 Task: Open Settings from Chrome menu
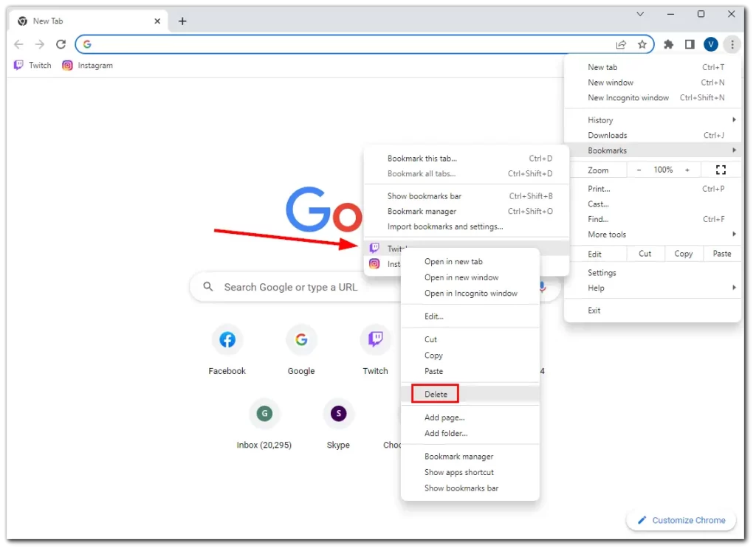(653, 273)
